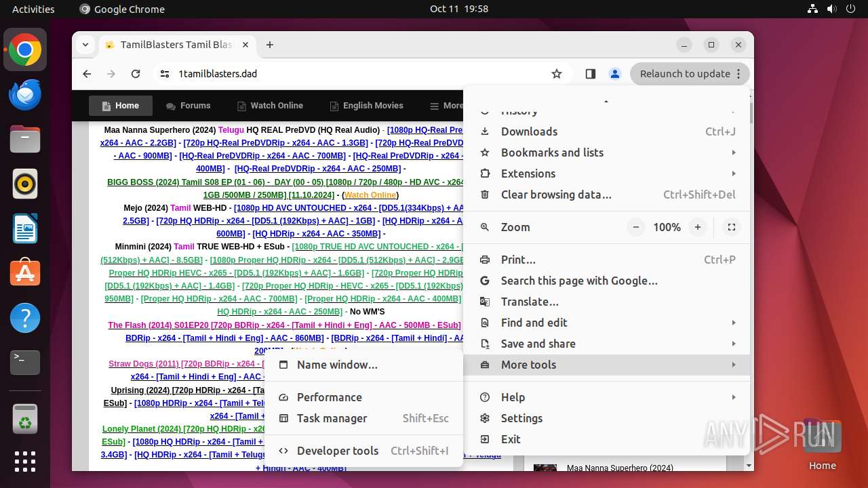The width and height of the screenshot is (868, 488).
Task: Expand the Help submenu
Action: pos(607,397)
